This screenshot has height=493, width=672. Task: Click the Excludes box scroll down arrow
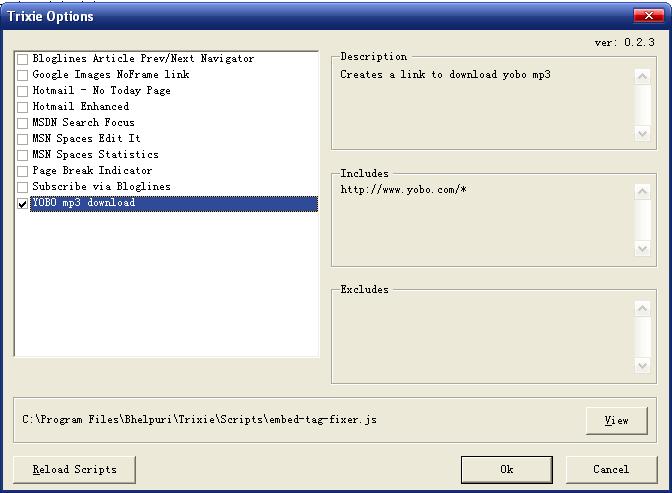click(642, 366)
